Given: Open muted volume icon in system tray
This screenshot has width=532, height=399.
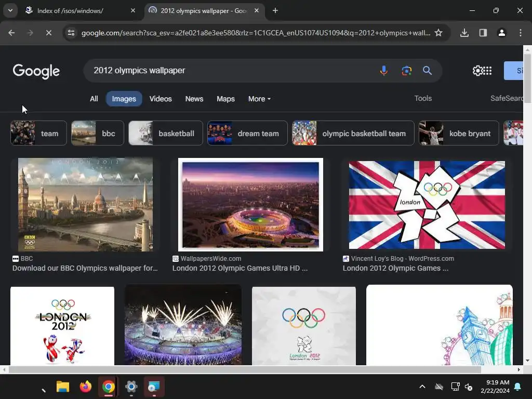Looking at the screenshot, I should (x=469, y=387).
